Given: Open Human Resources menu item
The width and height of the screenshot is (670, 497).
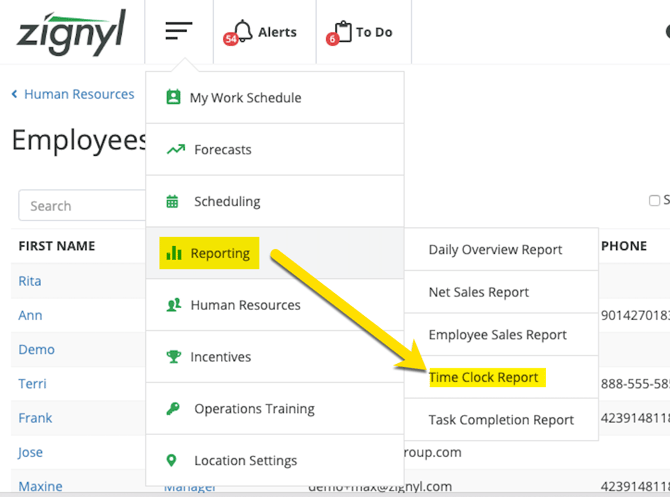Looking at the screenshot, I should pos(245,305).
